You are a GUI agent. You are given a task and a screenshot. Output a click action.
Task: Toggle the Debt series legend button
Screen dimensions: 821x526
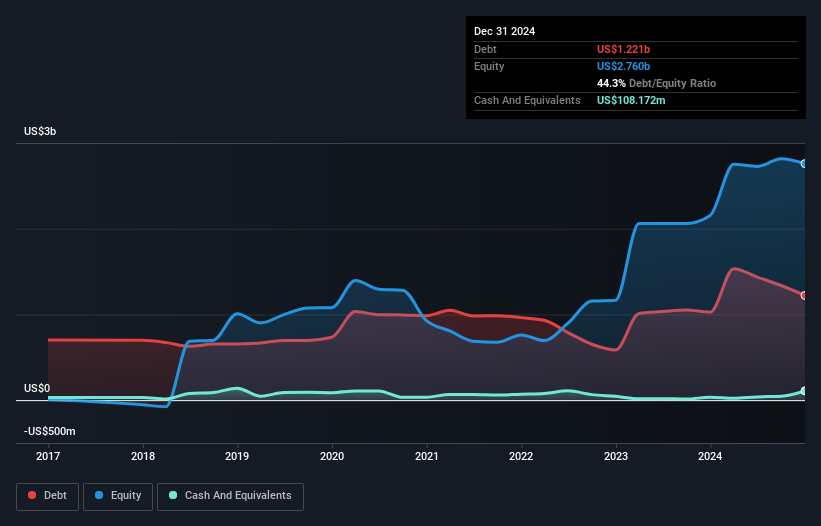48,496
